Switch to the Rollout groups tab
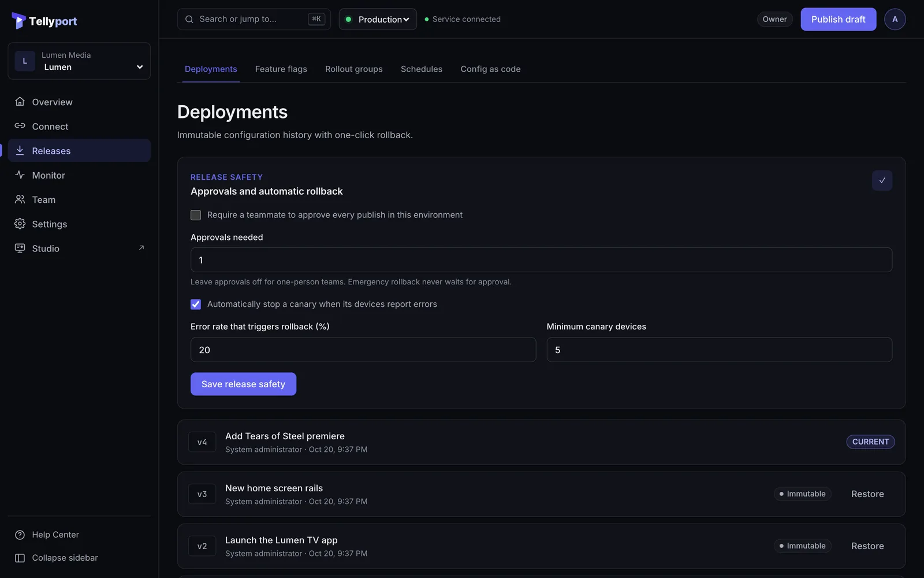 354,69
